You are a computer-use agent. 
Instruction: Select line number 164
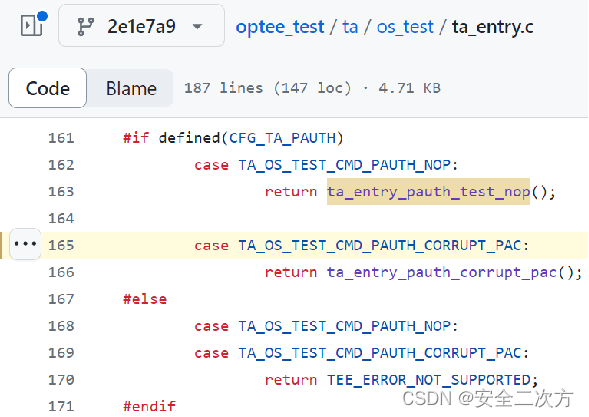tap(61, 218)
